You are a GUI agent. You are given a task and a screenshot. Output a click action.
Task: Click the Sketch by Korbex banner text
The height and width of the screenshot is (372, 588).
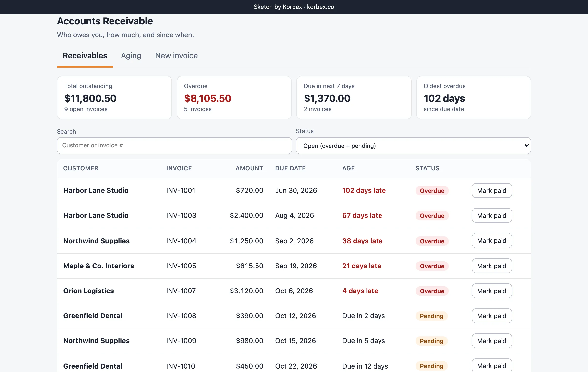(294, 7)
